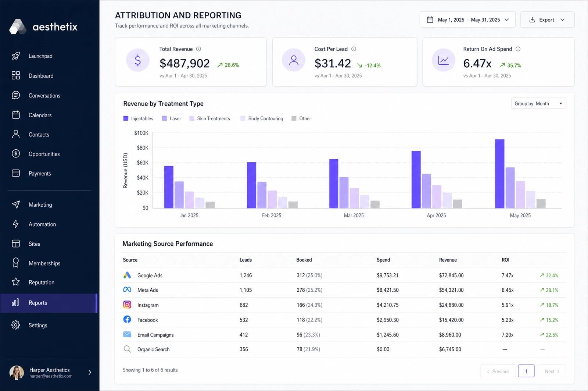The height and width of the screenshot is (391, 588).
Task: Click Harper Aesthetics profile avatar
Action: click(17, 373)
